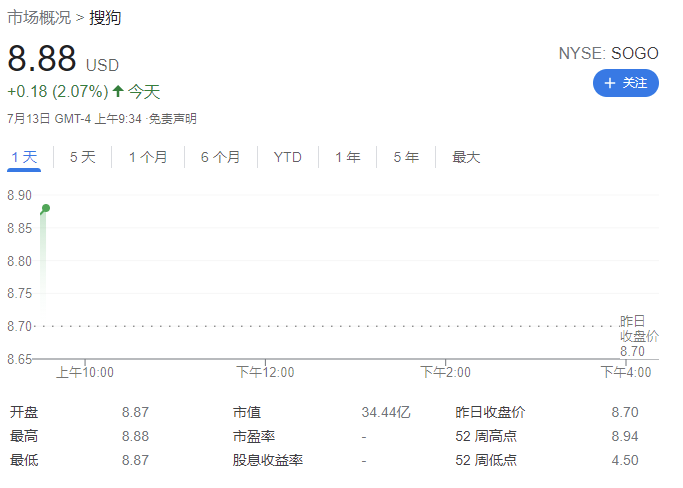Click the 8.88 price value
Viewport: 683px width, 488px height.
click(x=42, y=58)
